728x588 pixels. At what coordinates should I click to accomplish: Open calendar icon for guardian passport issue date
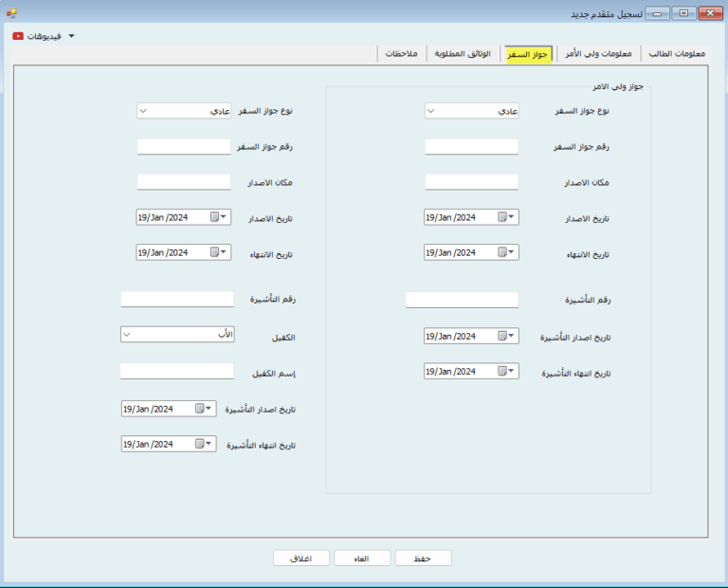pyautogui.click(x=503, y=217)
